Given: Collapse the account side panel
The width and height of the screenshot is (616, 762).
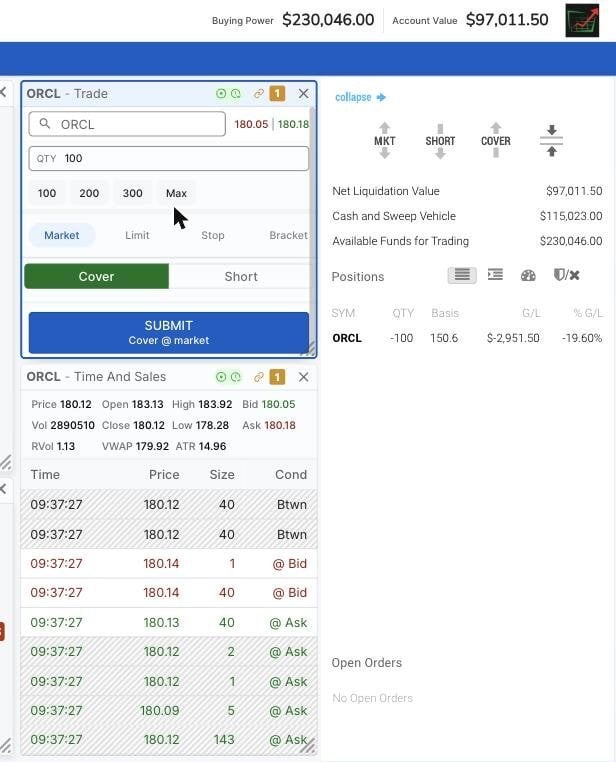Looking at the screenshot, I should 360,97.
